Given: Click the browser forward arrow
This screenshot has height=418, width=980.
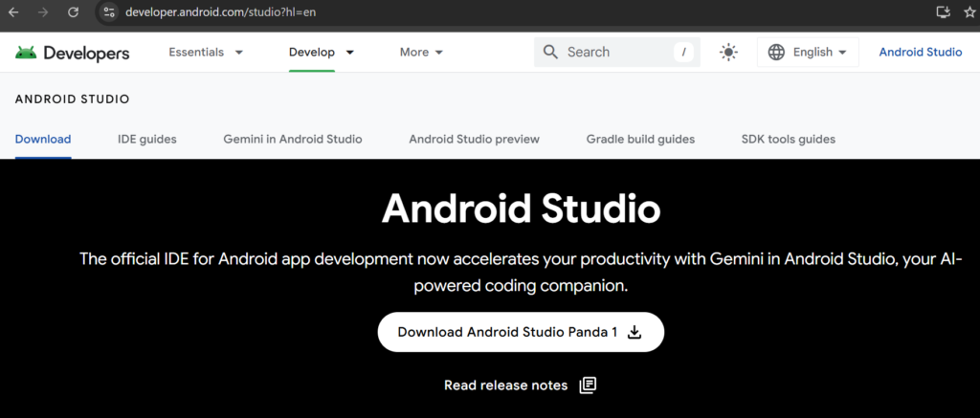Looking at the screenshot, I should pyautogui.click(x=43, y=12).
